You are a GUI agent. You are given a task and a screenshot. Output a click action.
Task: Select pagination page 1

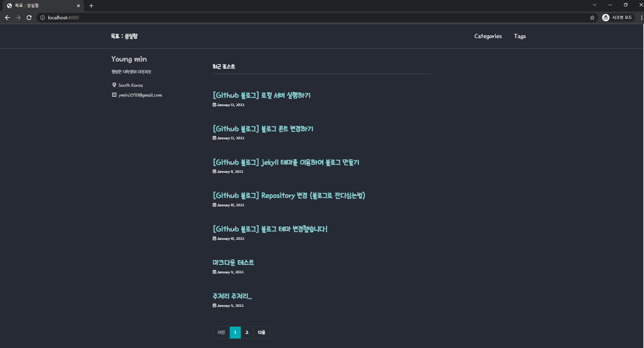235,332
